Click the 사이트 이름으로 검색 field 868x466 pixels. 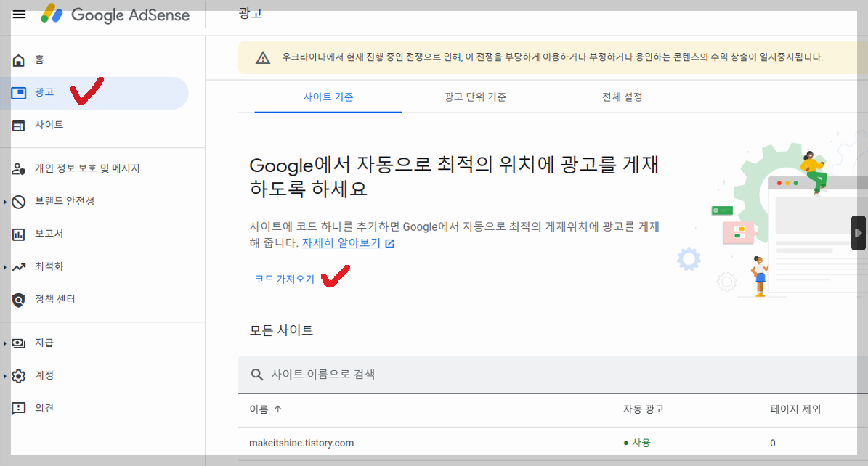(553, 375)
